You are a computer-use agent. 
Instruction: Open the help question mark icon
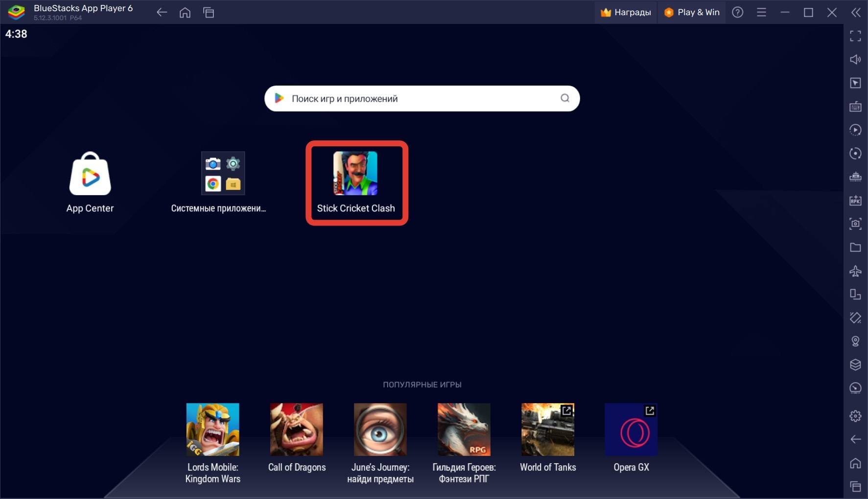click(738, 12)
